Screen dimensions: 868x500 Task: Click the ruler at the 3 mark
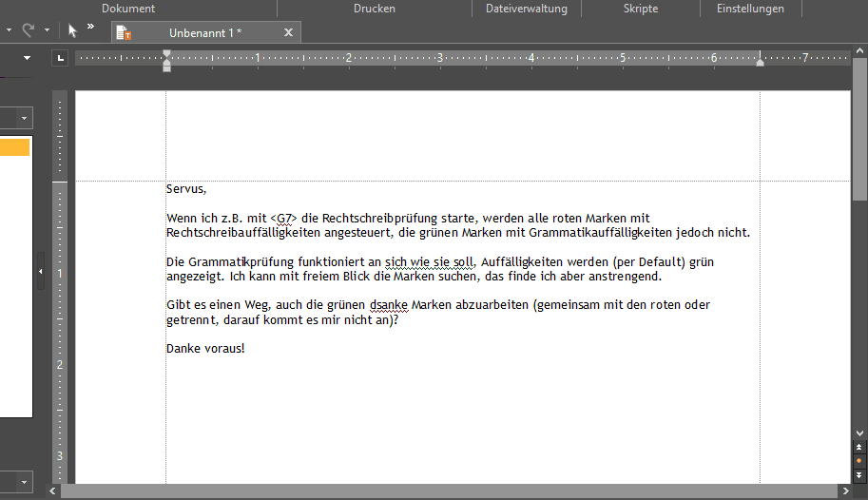coord(440,58)
